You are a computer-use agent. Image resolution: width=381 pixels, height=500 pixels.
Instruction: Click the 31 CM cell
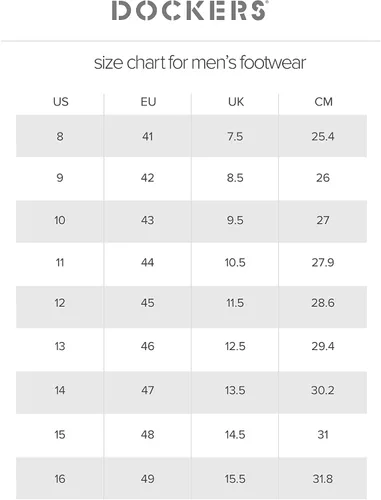(x=323, y=434)
